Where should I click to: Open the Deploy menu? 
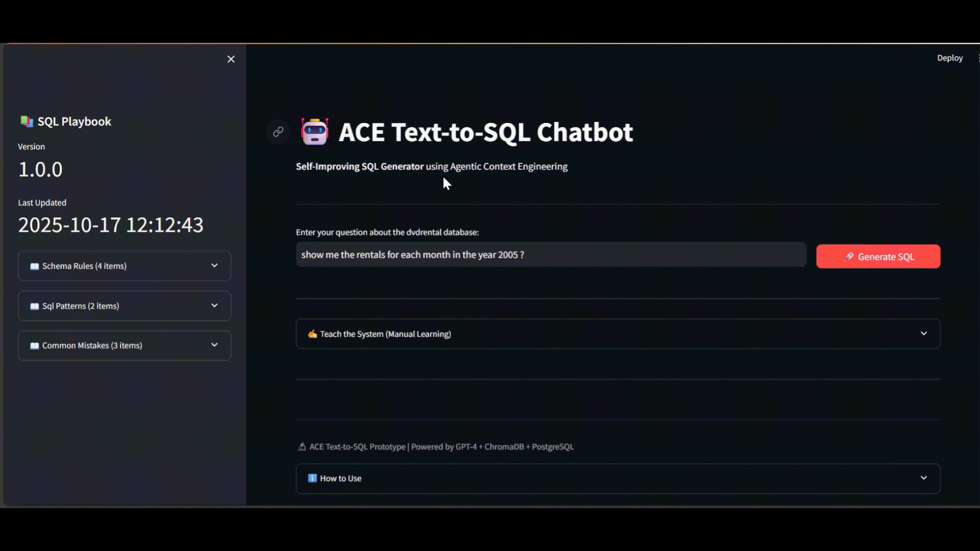pos(949,58)
